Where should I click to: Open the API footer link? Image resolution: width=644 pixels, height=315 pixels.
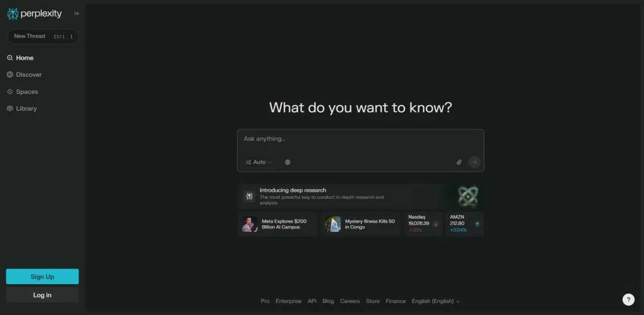[312, 301]
